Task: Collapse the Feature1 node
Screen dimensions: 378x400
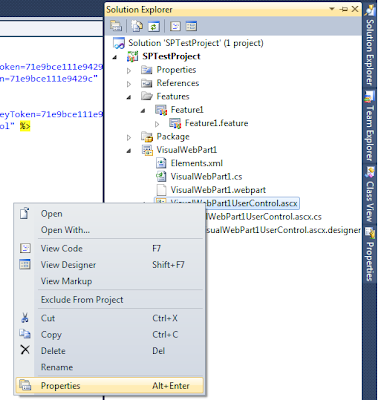Action: coord(143,111)
